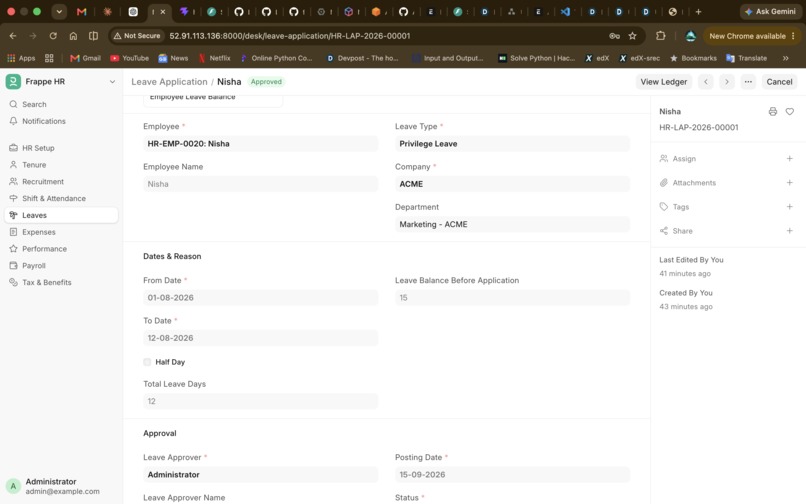Open the Chrome extensions puzzle icon
This screenshot has width=806, height=504.
click(x=661, y=36)
